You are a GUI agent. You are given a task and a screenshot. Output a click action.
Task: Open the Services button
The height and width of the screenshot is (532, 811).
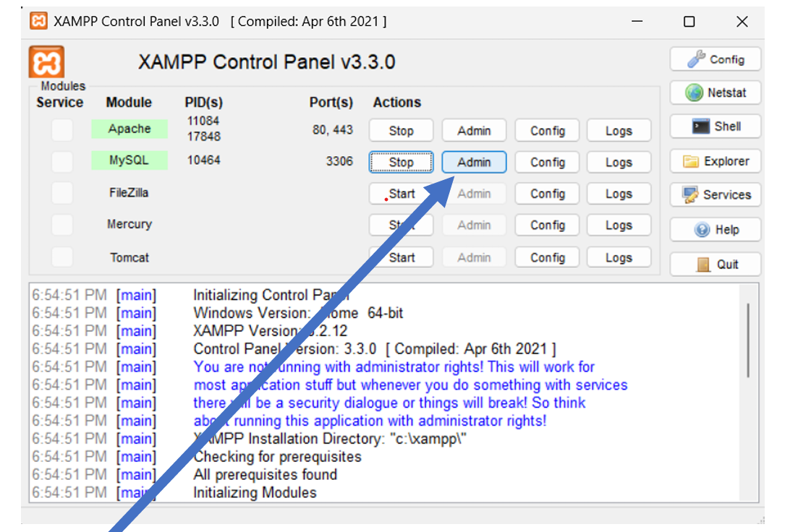click(x=716, y=195)
